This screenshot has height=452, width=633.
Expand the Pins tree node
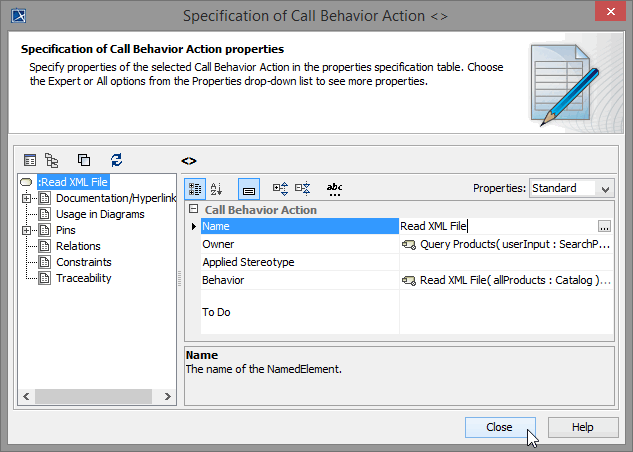click(x=26, y=230)
